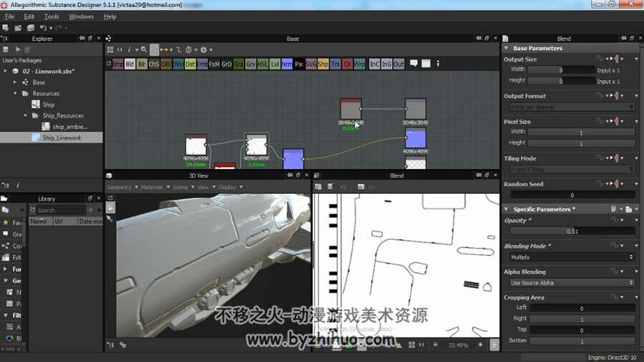
Task: Add an Input Color (InC) node
Action: (x=374, y=64)
